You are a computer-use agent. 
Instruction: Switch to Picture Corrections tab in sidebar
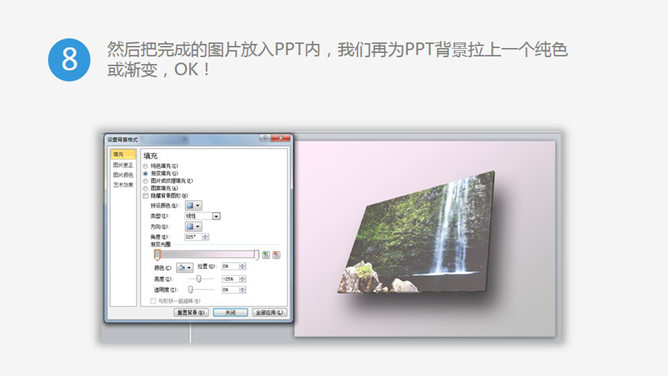click(x=123, y=165)
